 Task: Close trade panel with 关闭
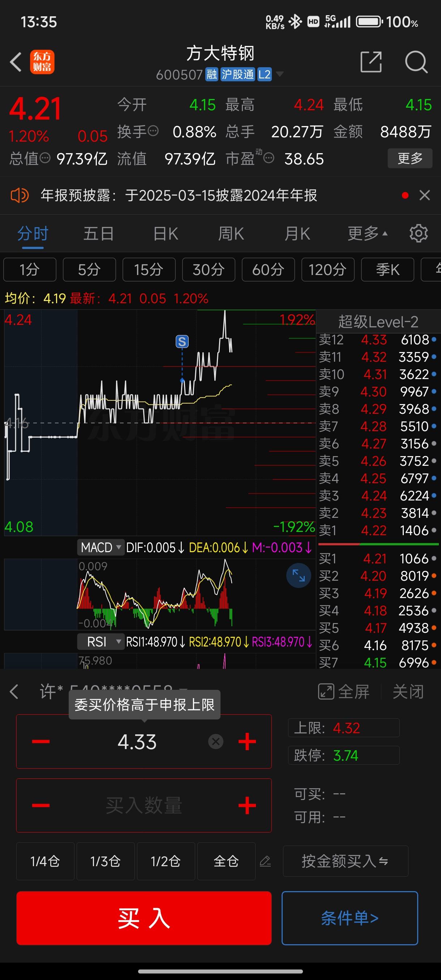tap(408, 692)
